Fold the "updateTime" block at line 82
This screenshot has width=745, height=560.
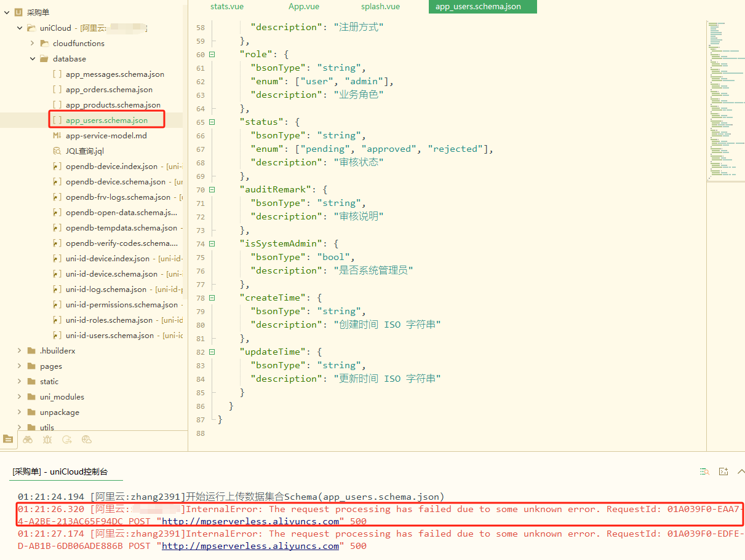click(212, 352)
